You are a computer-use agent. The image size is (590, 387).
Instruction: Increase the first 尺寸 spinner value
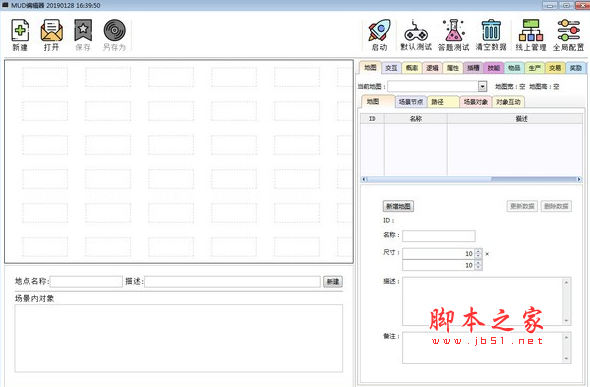pos(478,251)
